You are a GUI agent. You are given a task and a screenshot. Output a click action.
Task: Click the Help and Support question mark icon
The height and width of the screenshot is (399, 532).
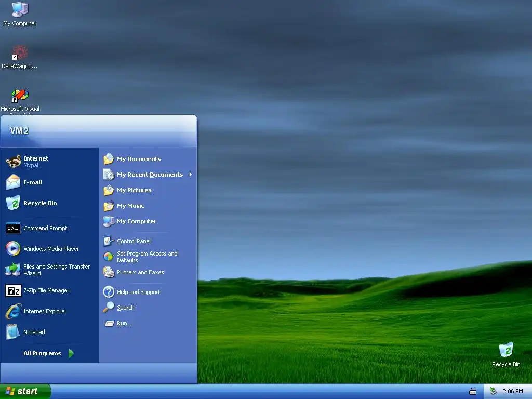point(109,292)
